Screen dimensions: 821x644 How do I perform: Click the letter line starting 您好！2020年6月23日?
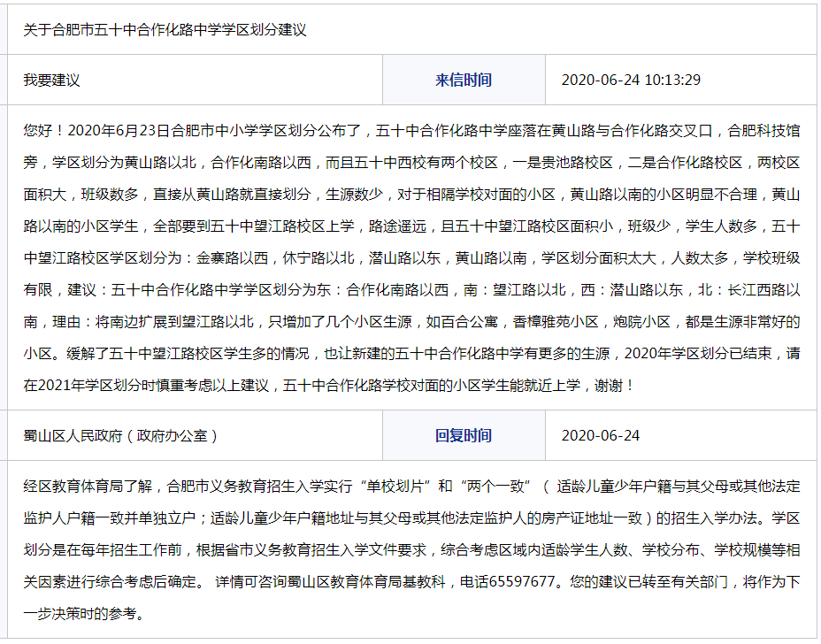[x=411, y=130]
